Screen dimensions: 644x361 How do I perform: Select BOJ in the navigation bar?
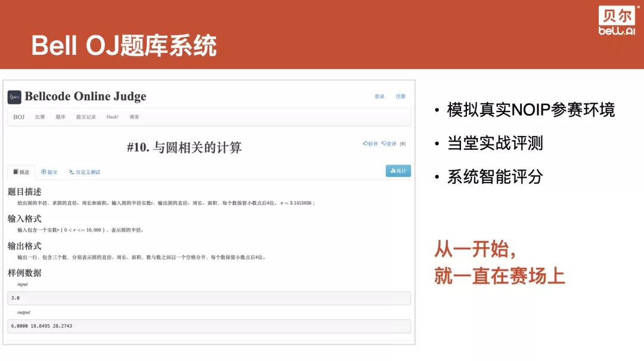coord(19,117)
